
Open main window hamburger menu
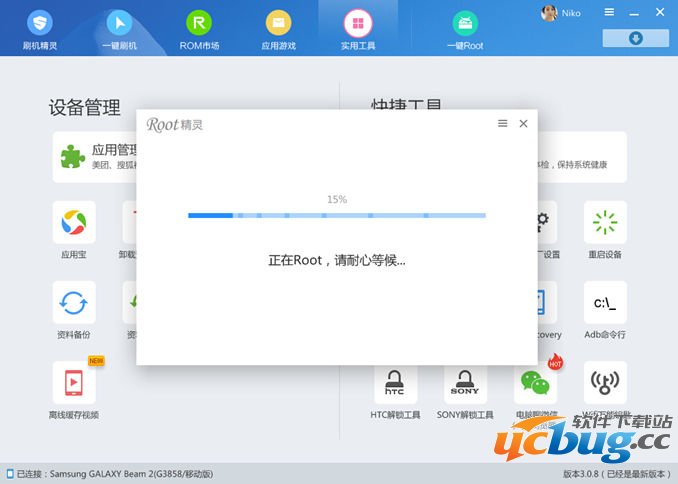[609, 12]
